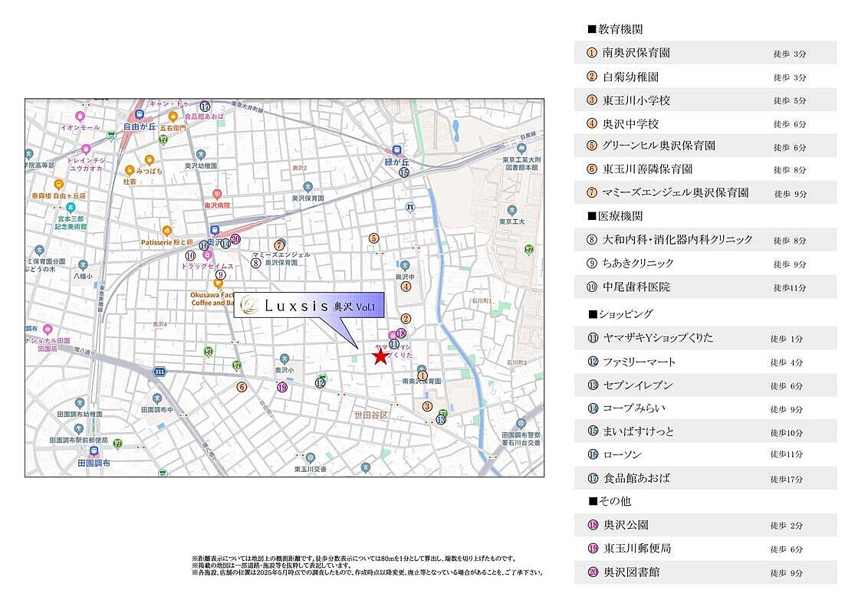868x613 pixels.
Task: Click the ショッピング section heading
Action: coord(620,314)
